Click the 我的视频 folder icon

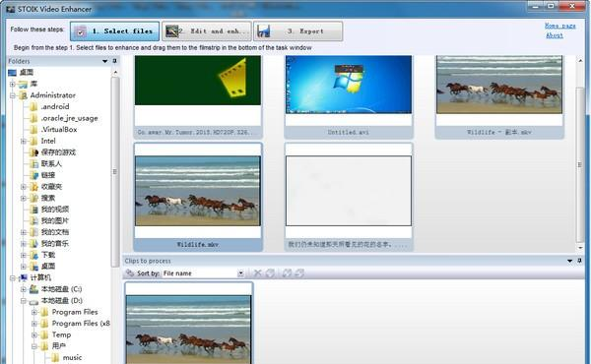(x=33, y=210)
